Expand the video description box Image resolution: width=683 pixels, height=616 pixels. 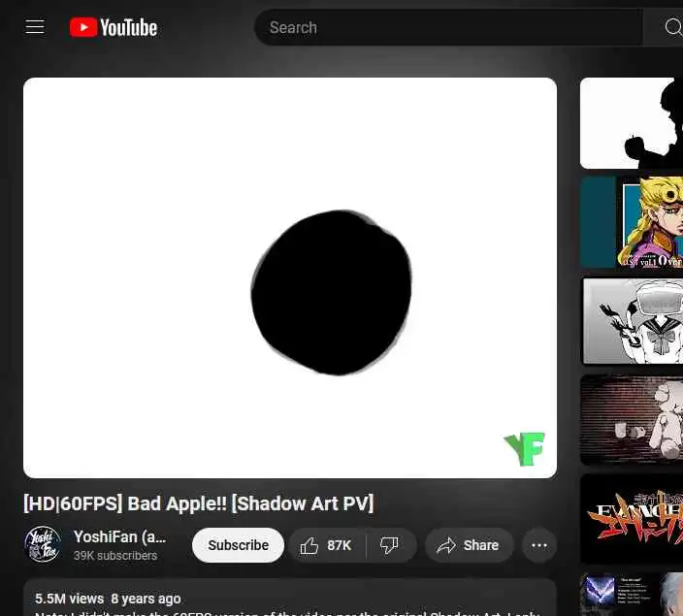point(290,598)
